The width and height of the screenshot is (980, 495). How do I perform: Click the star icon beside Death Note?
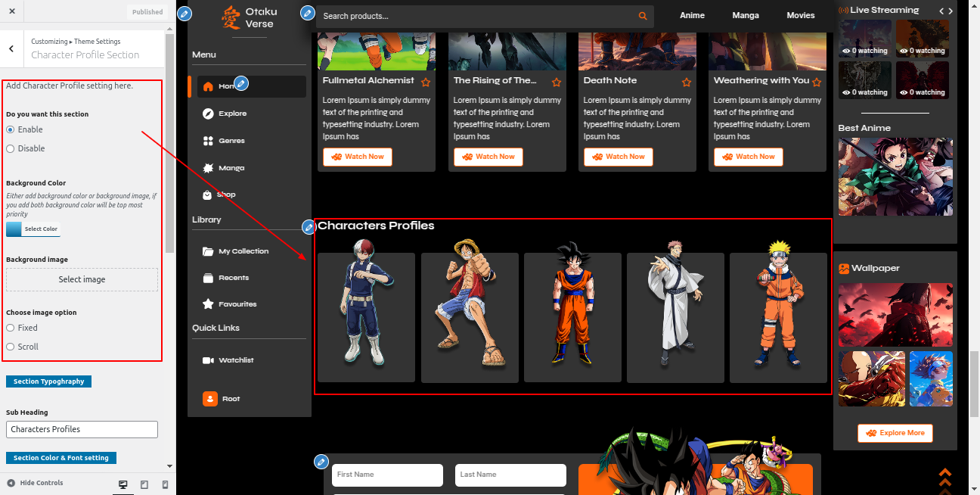coord(687,82)
